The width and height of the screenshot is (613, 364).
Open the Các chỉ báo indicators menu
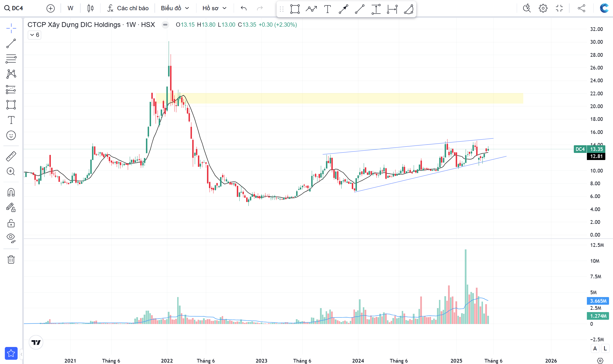(128, 8)
